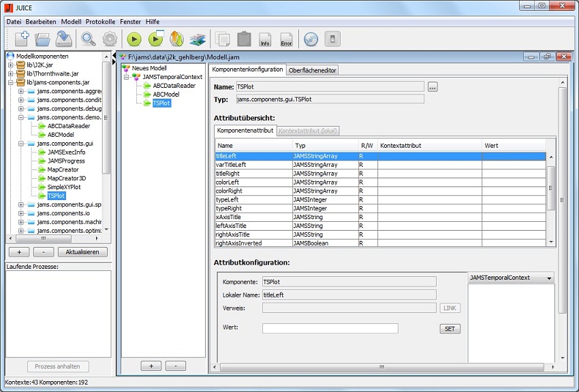Screen dimensions: 579x392
Task: Collapse the jams.components.gui package node
Action: (x=22, y=144)
